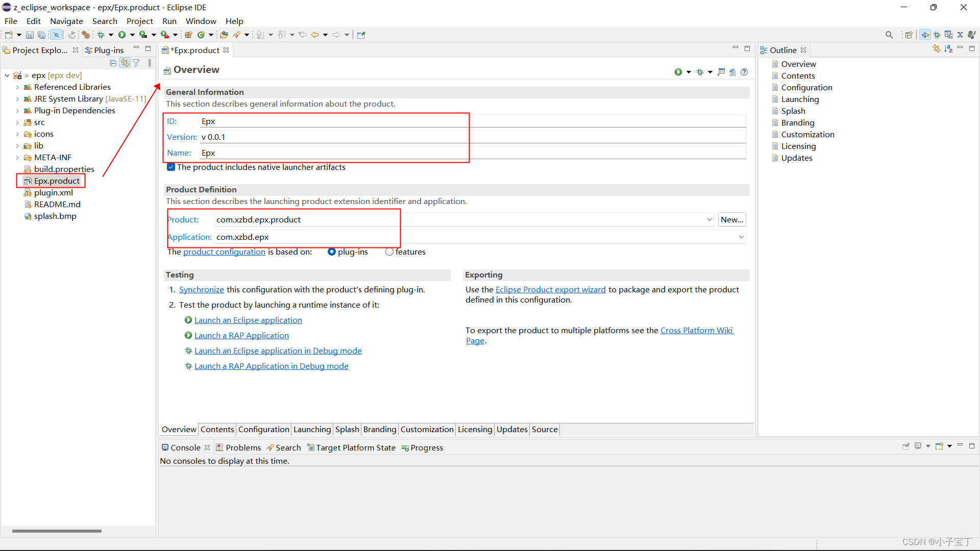980x551 pixels.
Task: Select the search toolbar icon
Action: [x=889, y=34]
